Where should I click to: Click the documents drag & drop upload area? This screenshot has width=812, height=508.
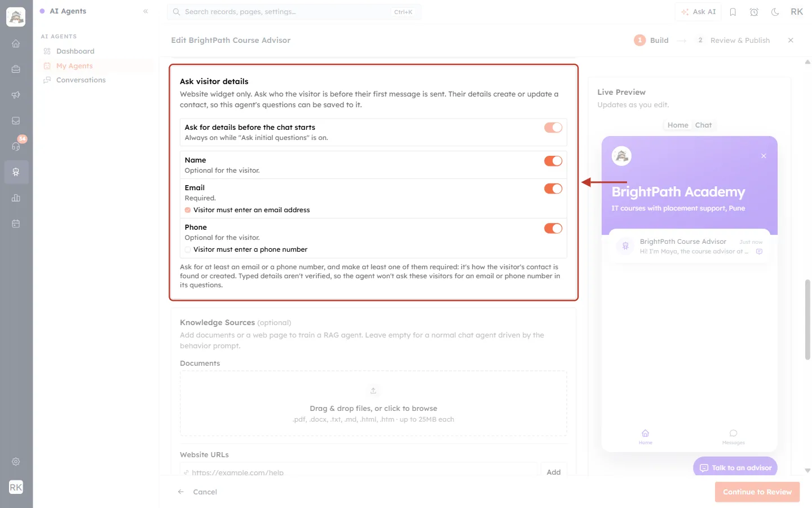coord(373,404)
